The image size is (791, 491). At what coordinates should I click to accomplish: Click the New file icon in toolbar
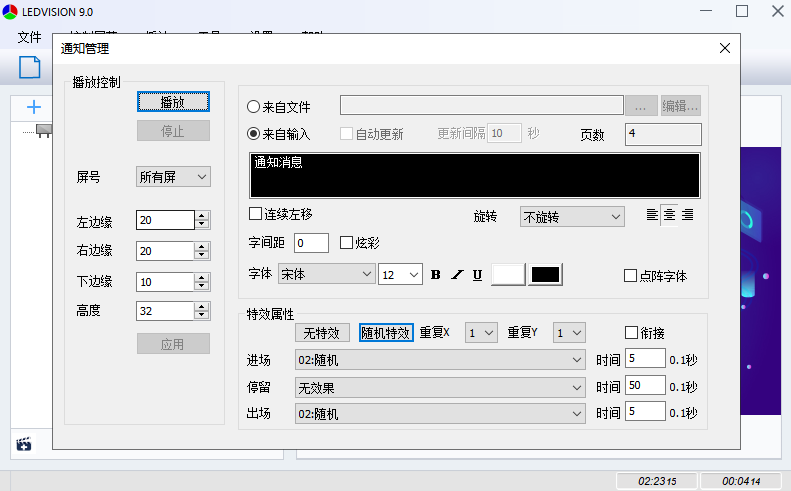pos(30,67)
